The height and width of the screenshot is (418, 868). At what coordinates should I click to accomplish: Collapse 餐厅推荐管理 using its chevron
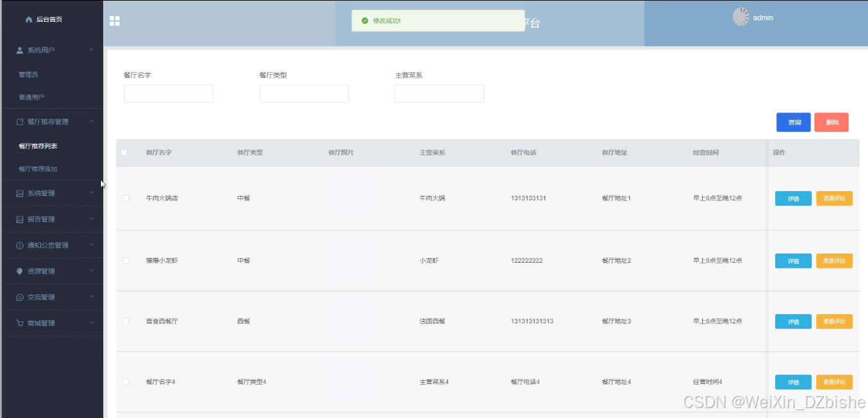[x=92, y=121]
